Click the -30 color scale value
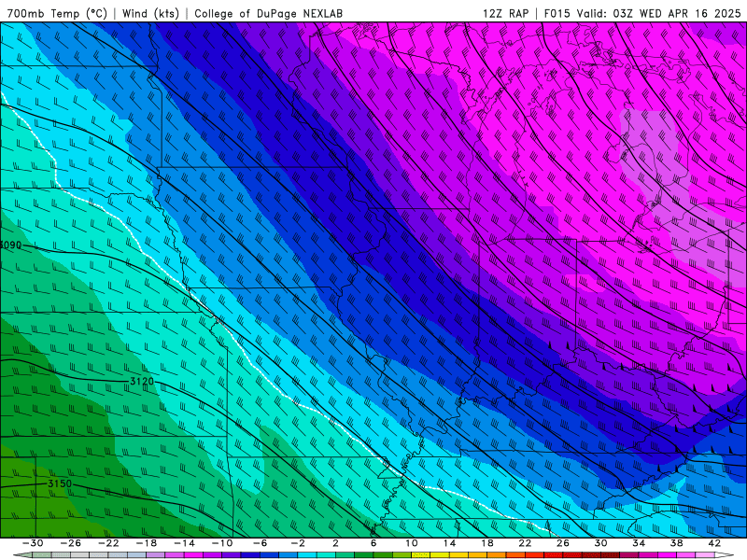 (33, 543)
